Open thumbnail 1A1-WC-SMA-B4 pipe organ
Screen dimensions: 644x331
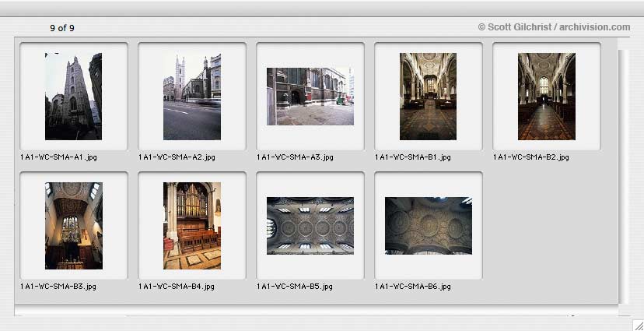pyautogui.click(x=192, y=226)
